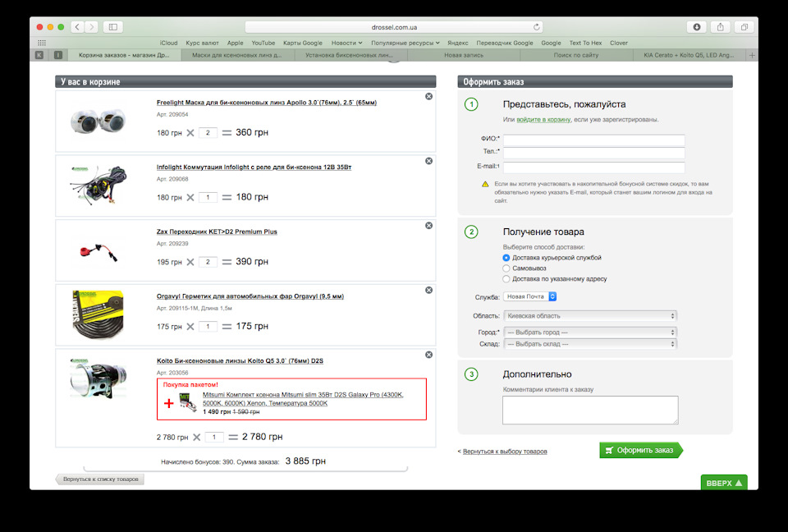The image size is (788, 532).
Task: Click the Freelight mask product thumbnail
Action: pos(98,121)
